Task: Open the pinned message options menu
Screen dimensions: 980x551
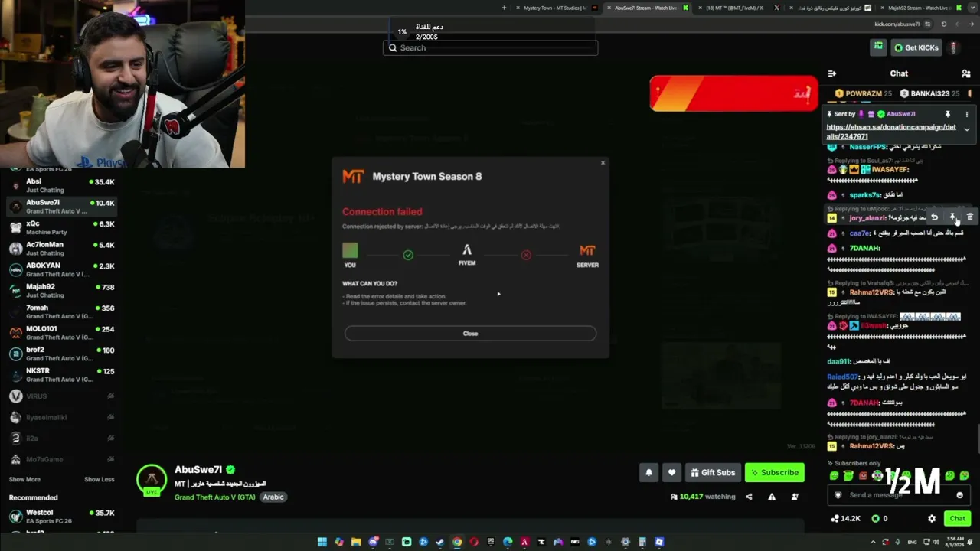Action: click(x=966, y=114)
